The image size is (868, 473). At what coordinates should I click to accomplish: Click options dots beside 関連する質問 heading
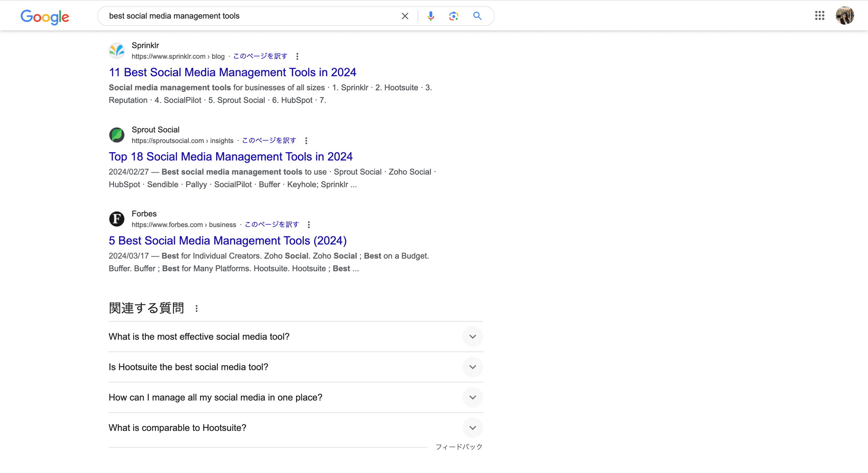click(197, 308)
